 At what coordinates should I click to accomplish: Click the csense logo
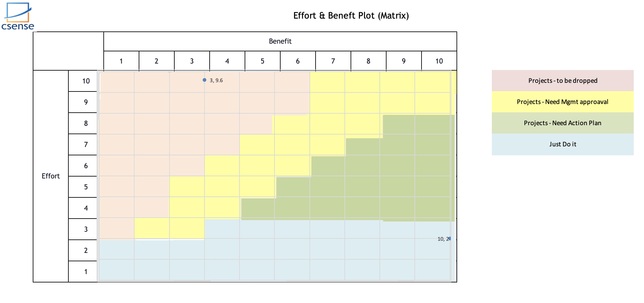point(18,17)
